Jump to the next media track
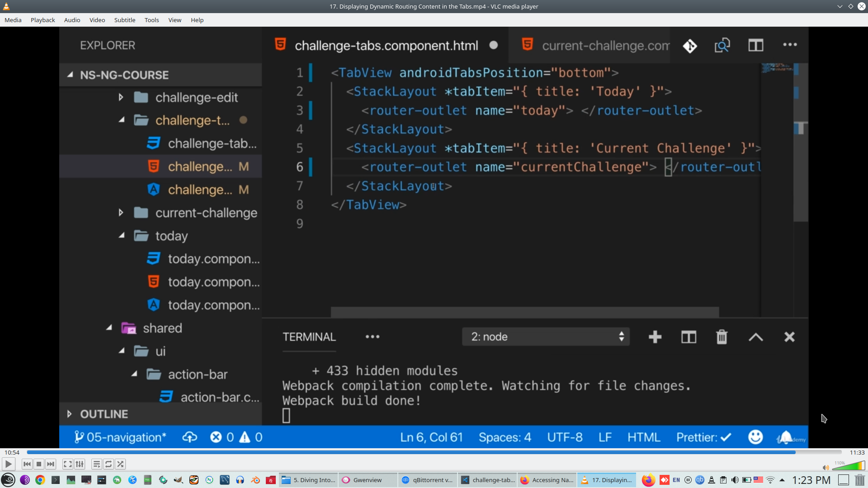The height and width of the screenshot is (488, 868). pos(51,464)
